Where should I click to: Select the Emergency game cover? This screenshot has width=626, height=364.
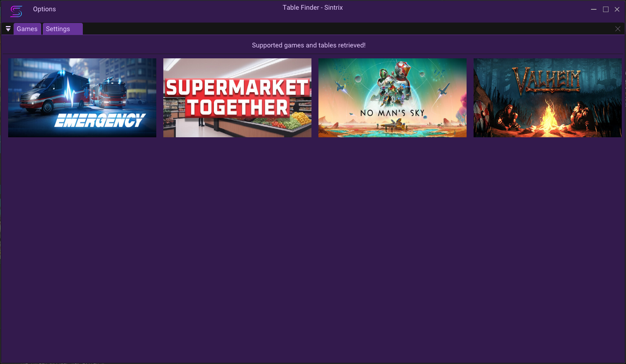pos(82,98)
